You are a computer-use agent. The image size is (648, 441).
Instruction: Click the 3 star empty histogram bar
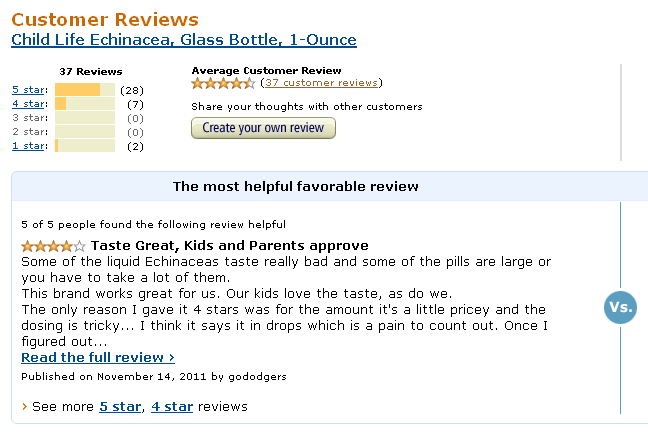(85, 118)
